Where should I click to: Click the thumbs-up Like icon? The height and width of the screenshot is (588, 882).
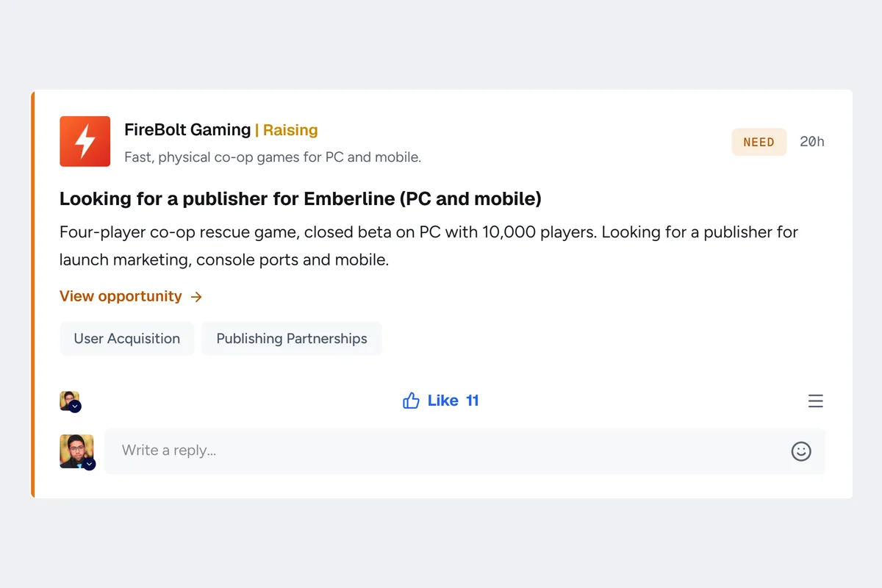coord(411,401)
